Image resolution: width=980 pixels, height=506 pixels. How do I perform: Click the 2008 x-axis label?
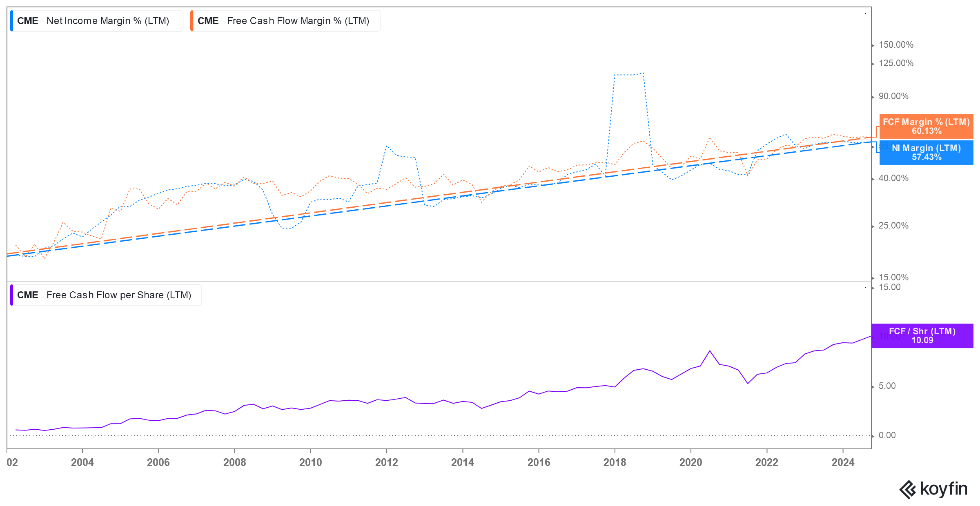click(x=235, y=462)
